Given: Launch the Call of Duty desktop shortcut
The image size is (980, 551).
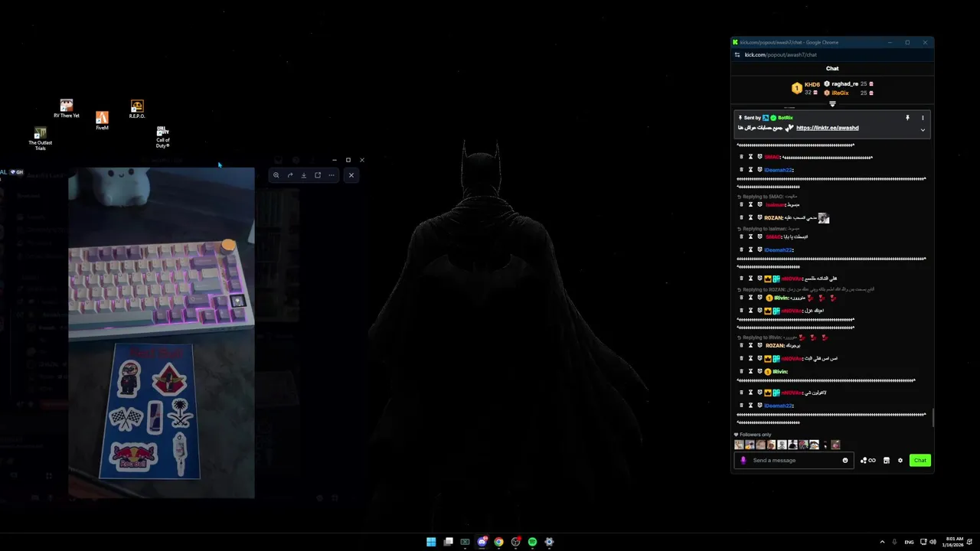Looking at the screenshot, I should [163, 136].
